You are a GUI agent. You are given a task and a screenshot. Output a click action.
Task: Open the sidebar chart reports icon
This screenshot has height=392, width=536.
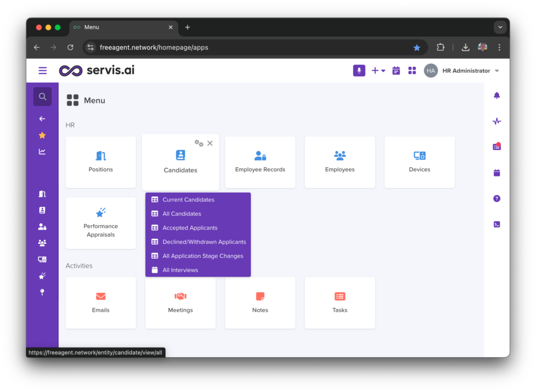coord(42,151)
